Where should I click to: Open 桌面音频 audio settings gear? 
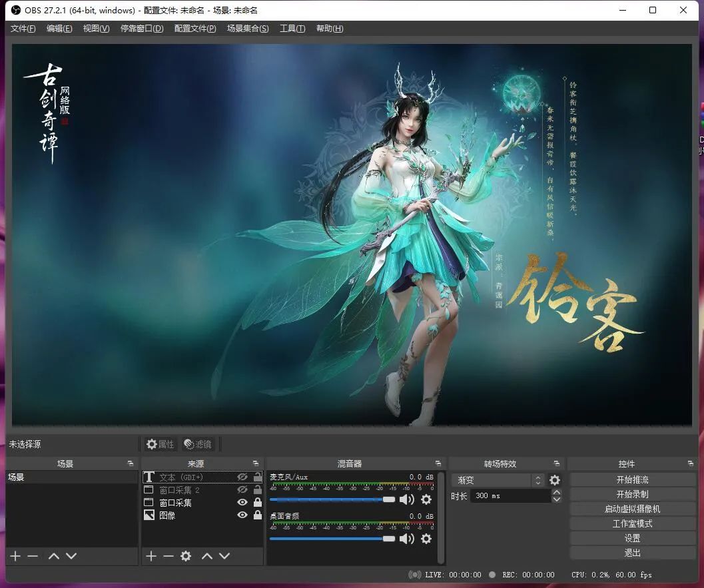point(426,539)
